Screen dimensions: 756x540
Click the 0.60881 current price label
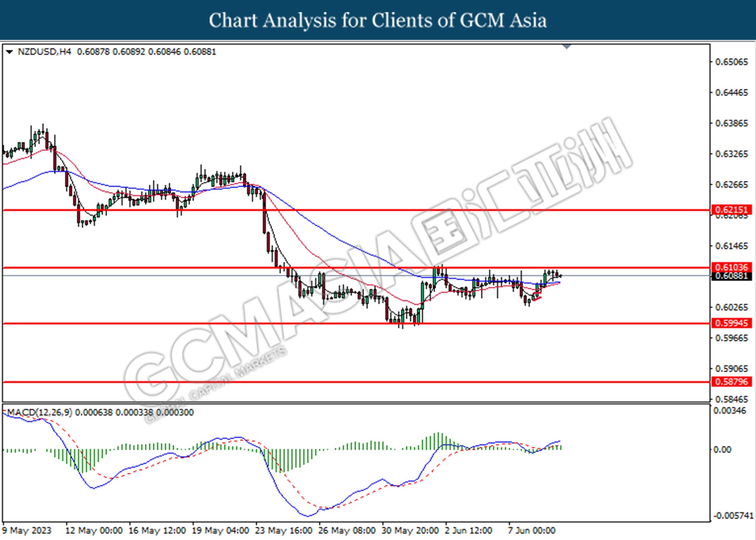click(731, 276)
